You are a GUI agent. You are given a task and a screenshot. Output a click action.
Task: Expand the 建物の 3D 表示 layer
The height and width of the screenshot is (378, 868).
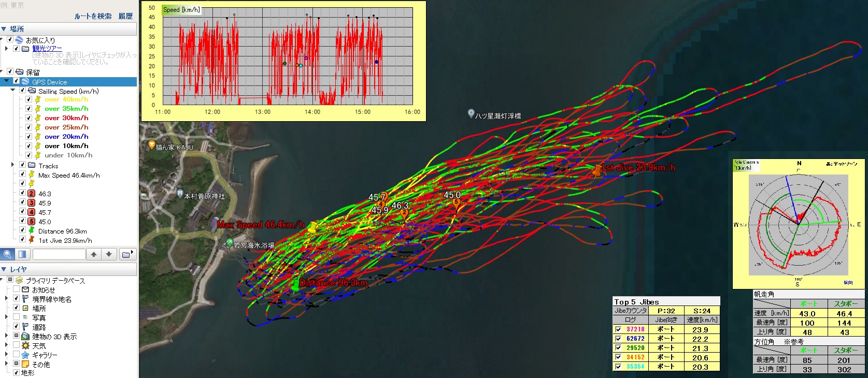pos(6,336)
